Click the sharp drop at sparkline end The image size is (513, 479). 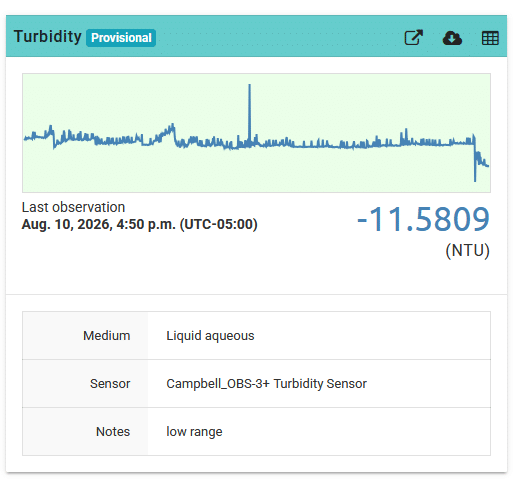[475, 158]
